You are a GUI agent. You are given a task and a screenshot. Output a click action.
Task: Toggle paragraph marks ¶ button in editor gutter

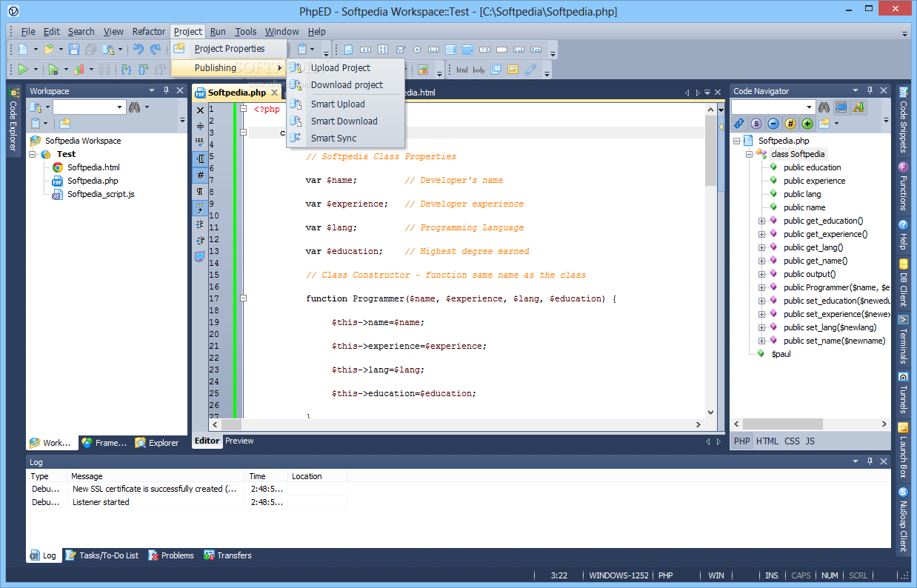pyautogui.click(x=200, y=192)
